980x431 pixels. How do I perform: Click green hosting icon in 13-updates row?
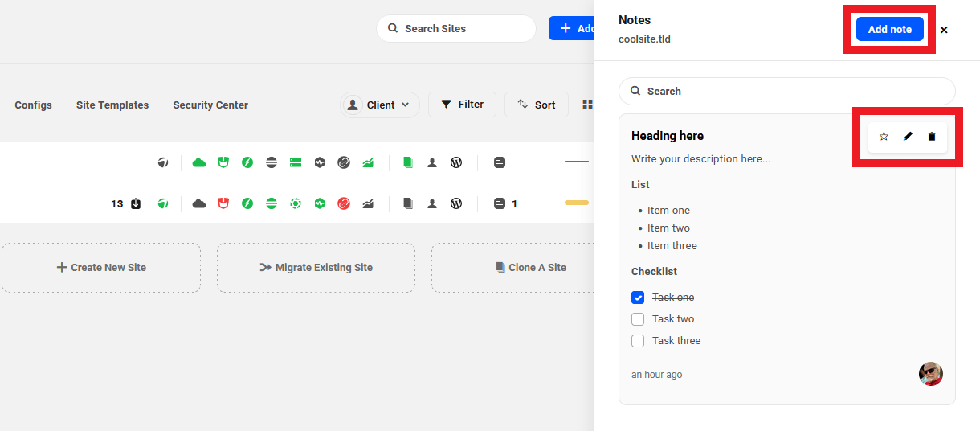[163, 204]
